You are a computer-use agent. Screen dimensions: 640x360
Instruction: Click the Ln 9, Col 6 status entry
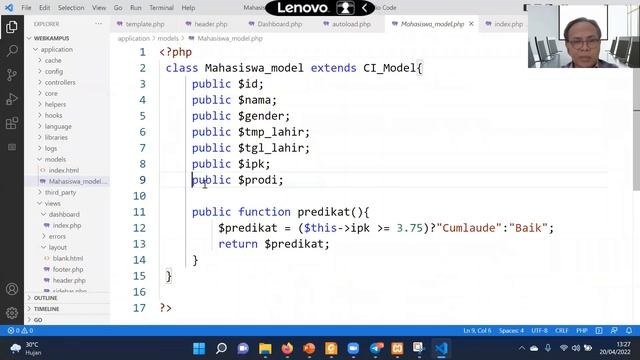(x=477, y=331)
